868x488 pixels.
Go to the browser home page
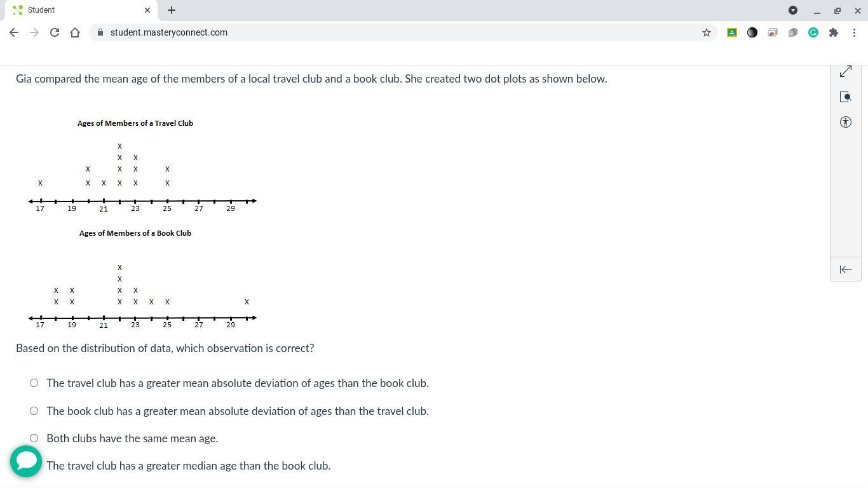click(75, 32)
